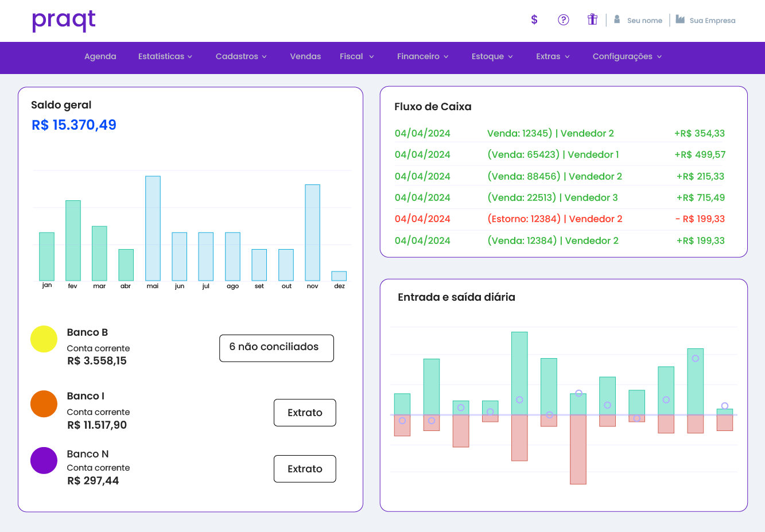This screenshot has height=532, width=765.
Task: Click the +R$ 715,49 amount
Action: click(x=701, y=197)
